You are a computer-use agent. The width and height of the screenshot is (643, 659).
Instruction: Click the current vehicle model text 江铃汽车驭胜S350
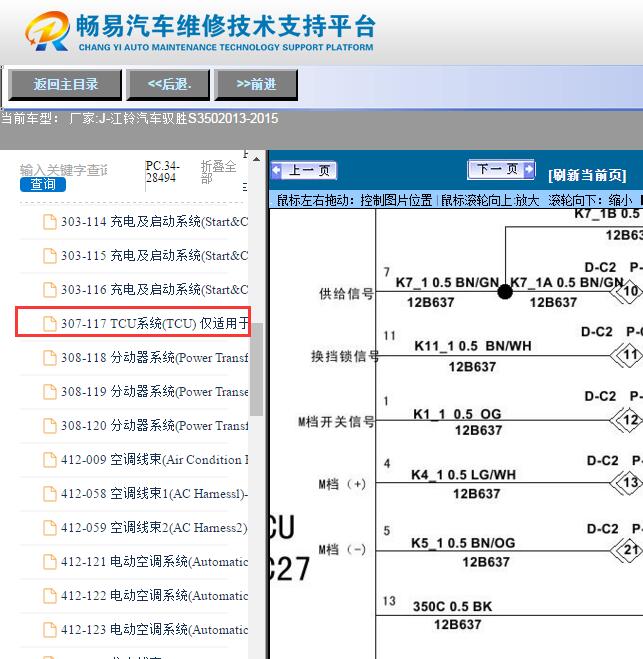pyautogui.click(x=173, y=119)
